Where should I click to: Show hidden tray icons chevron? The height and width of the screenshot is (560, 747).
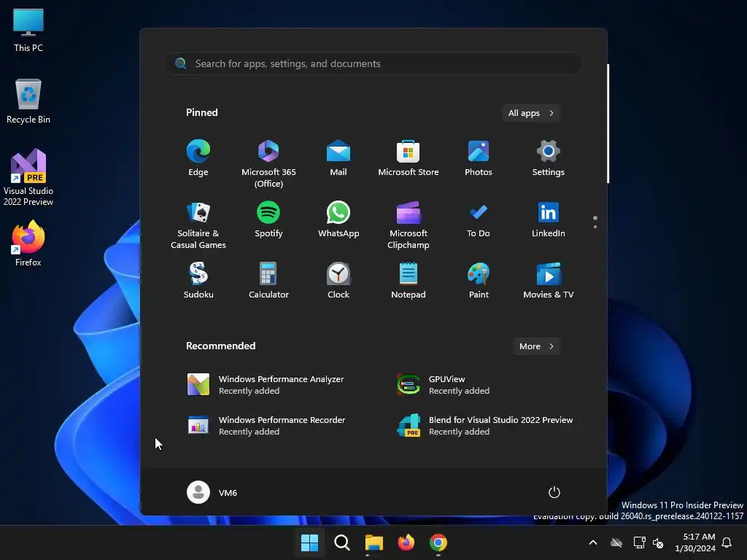593,542
